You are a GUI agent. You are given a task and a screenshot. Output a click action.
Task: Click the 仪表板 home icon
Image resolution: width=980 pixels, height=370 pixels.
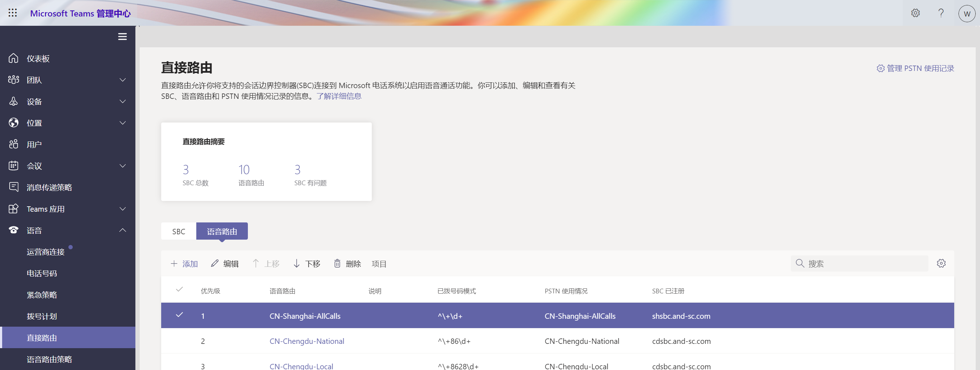13,58
